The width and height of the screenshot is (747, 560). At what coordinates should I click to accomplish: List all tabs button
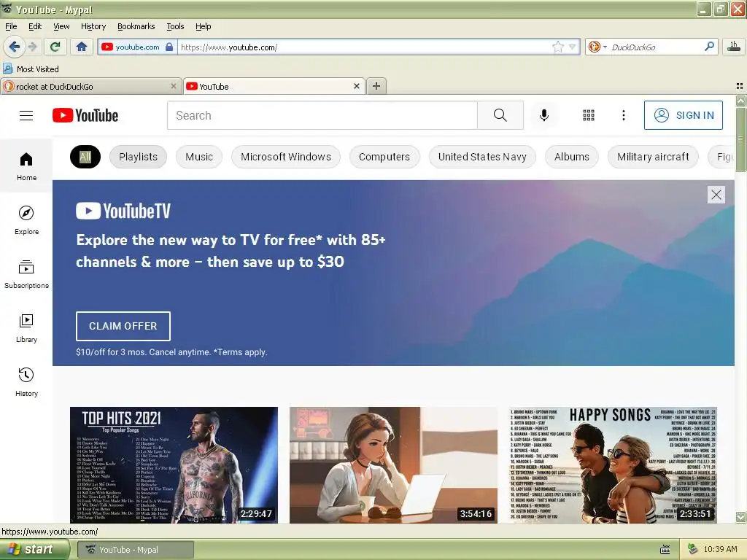[740, 86]
